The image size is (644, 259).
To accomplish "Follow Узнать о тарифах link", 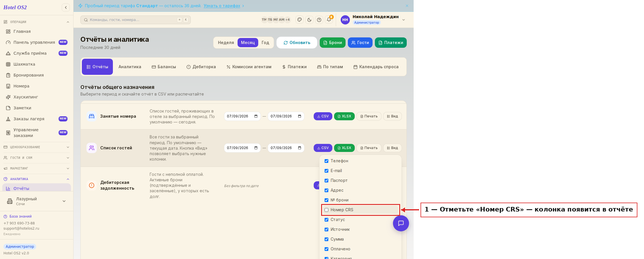I will (222, 6).
